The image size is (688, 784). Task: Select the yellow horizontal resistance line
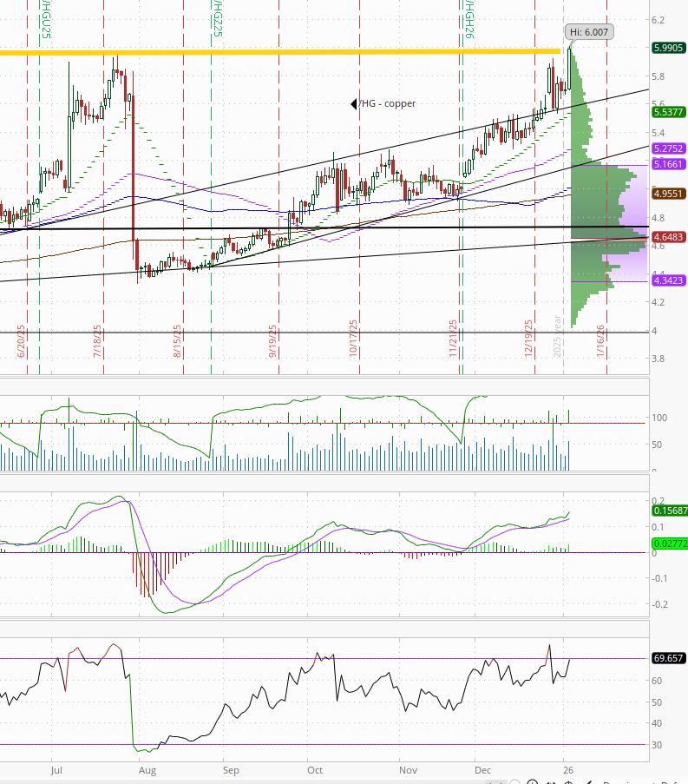pyautogui.click(x=279, y=51)
